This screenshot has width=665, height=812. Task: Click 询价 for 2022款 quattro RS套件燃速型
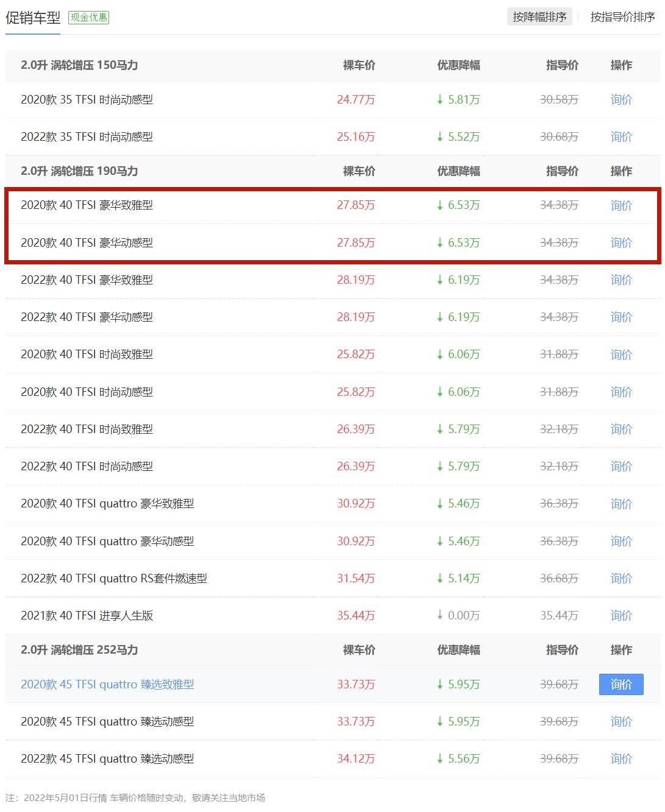tap(621, 579)
